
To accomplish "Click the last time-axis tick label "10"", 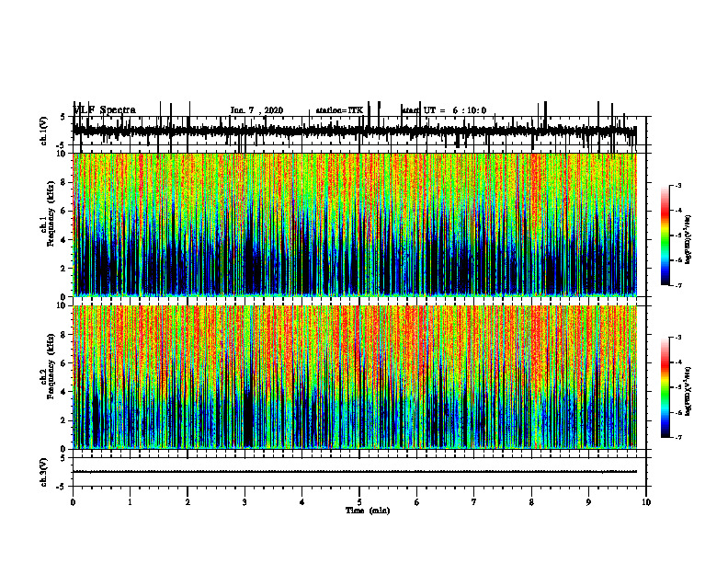I will click(x=646, y=502).
